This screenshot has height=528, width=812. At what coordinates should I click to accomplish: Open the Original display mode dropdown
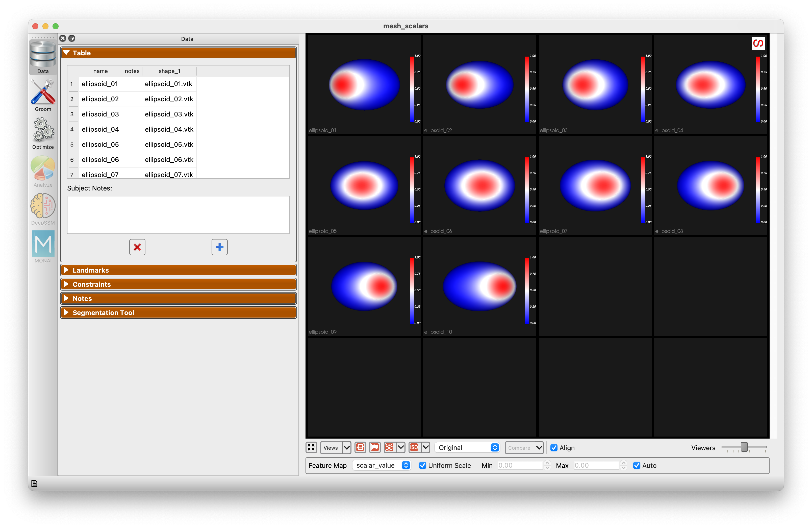click(x=467, y=448)
